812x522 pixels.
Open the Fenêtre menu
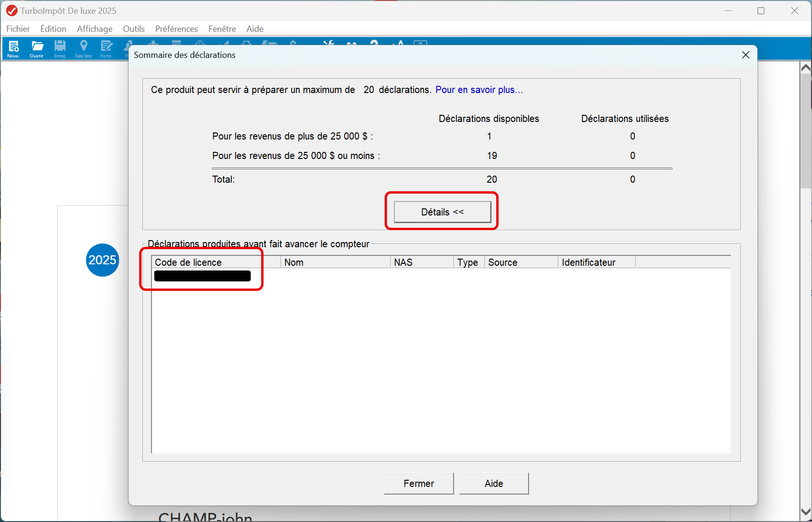pyautogui.click(x=222, y=29)
